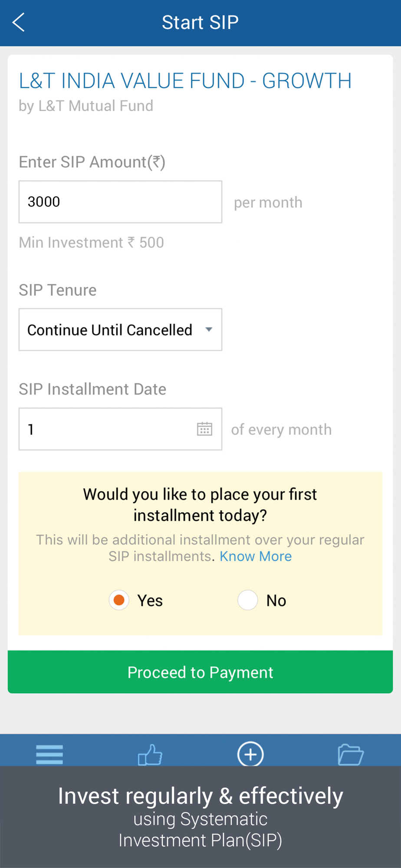
Task: Tap the Min Investment ₹ 500 hint
Action: 92,242
